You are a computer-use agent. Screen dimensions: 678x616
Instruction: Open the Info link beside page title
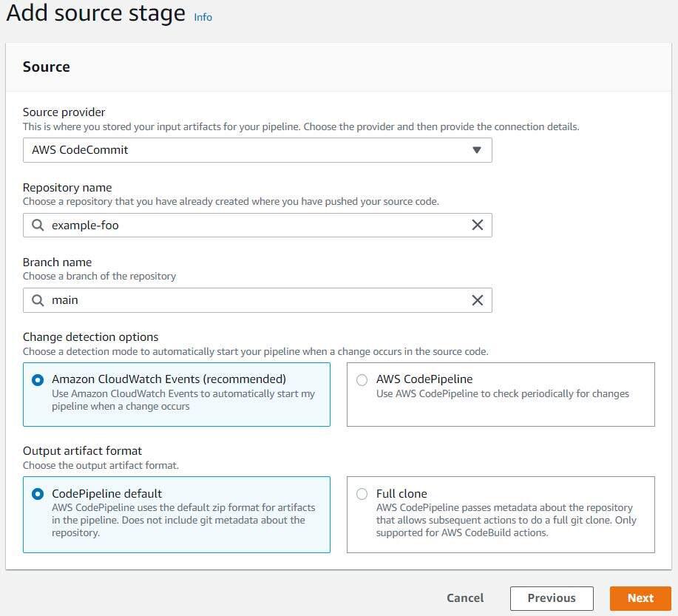coord(203,17)
